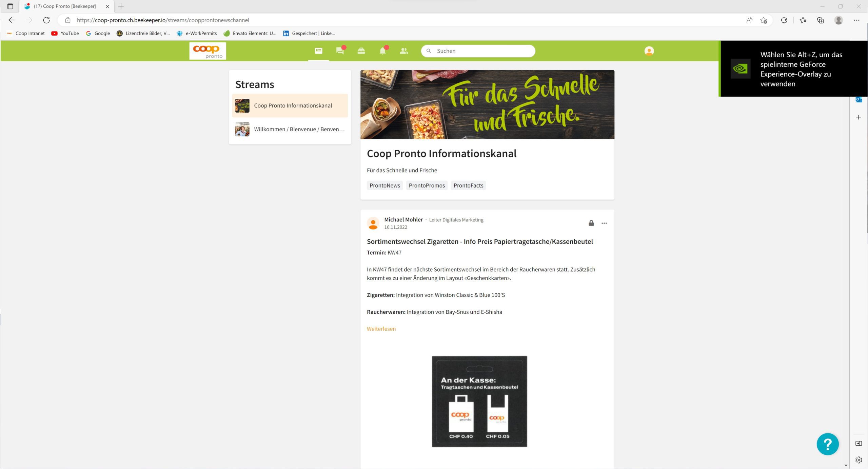This screenshot has height=469, width=868.
Task: Open the browser Extensions puzzle icon
Action: pos(784,20)
